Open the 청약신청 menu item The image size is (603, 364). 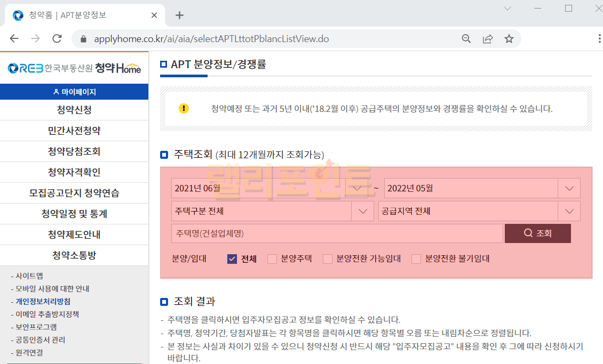(x=74, y=110)
